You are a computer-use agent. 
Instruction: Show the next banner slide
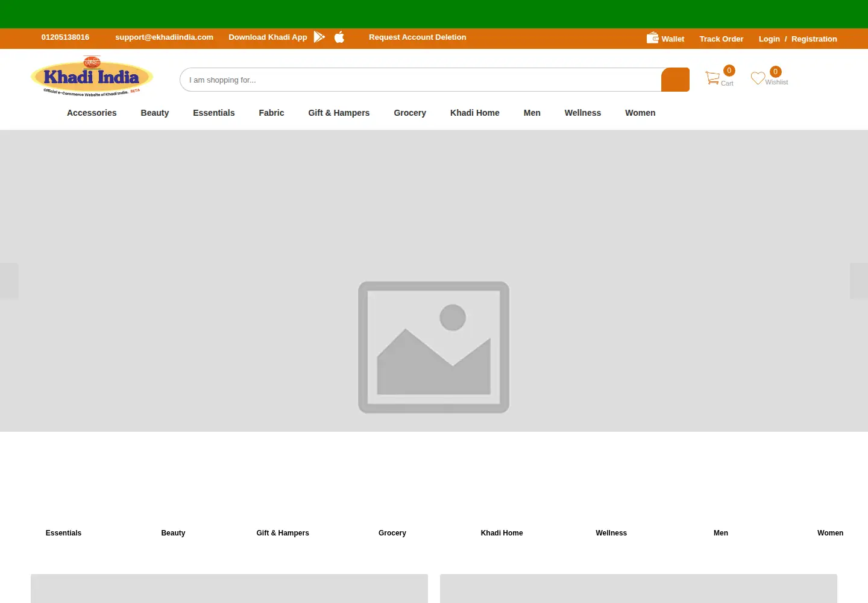coord(859,281)
